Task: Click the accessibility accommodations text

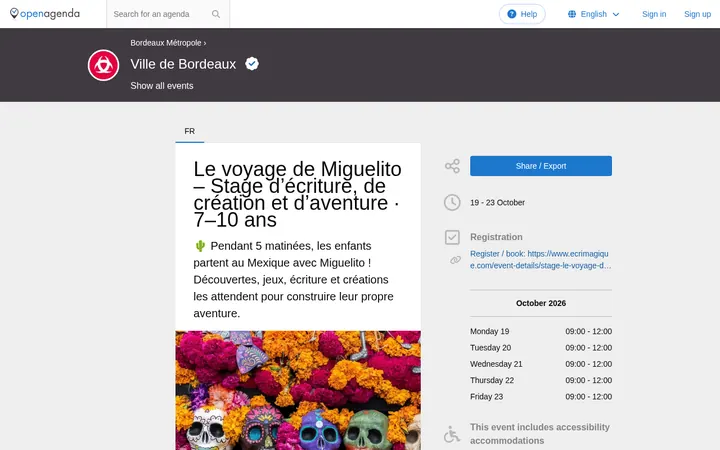Action: pyautogui.click(x=540, y=434)
